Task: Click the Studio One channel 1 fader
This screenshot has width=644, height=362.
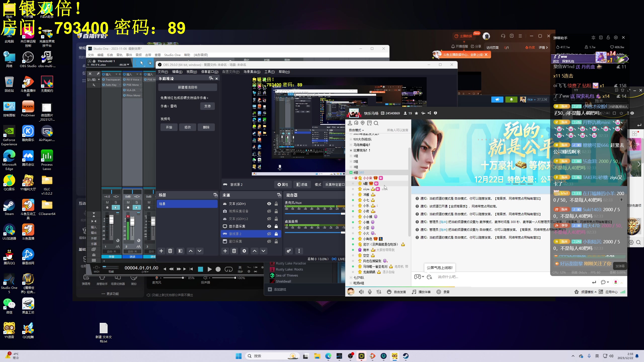Action: pos(111,220)
